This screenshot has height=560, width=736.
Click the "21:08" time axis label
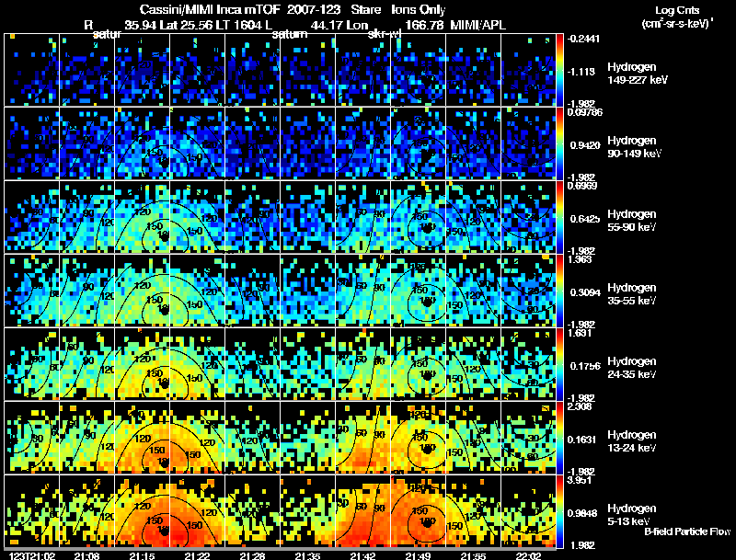[x=86, y=555]
